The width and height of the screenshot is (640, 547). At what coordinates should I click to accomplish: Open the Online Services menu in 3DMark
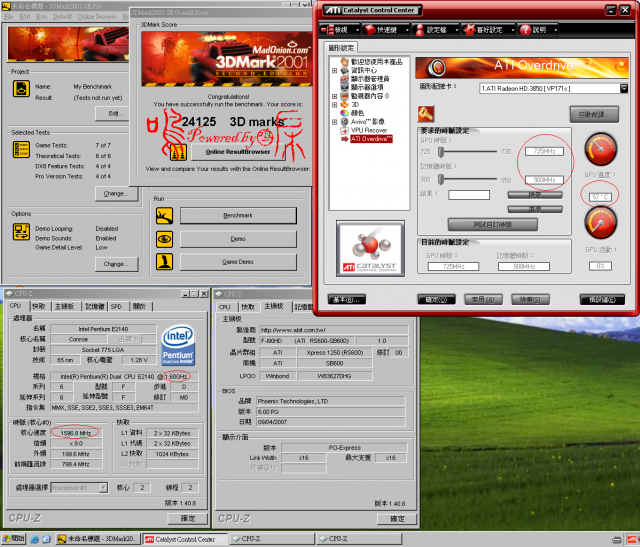tap(97, 17)
